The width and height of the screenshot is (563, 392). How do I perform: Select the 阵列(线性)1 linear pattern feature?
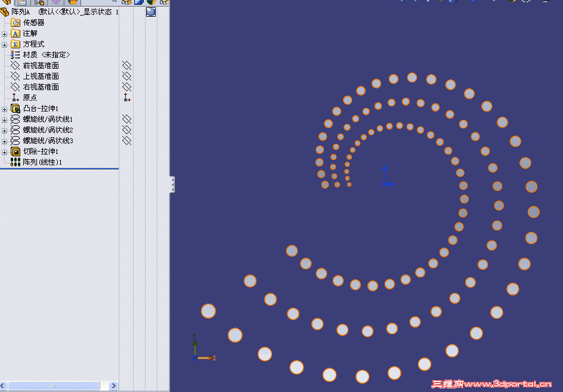[x=36, y=162]
